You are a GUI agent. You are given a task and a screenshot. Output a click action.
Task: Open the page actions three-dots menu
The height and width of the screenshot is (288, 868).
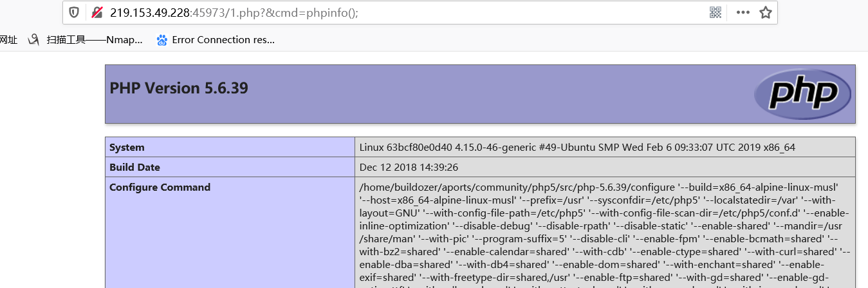(x=743, y=12)
